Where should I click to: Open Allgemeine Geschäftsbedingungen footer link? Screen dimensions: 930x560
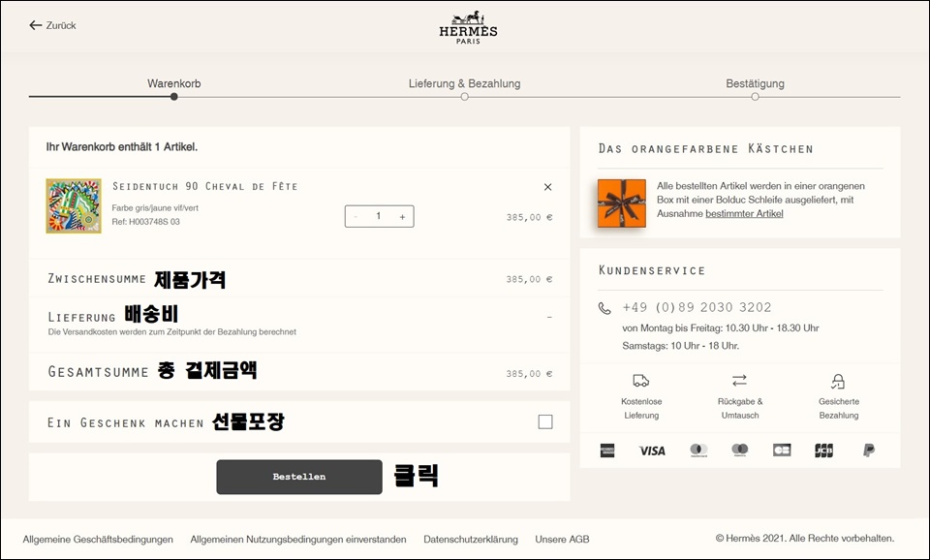[98, 540]
